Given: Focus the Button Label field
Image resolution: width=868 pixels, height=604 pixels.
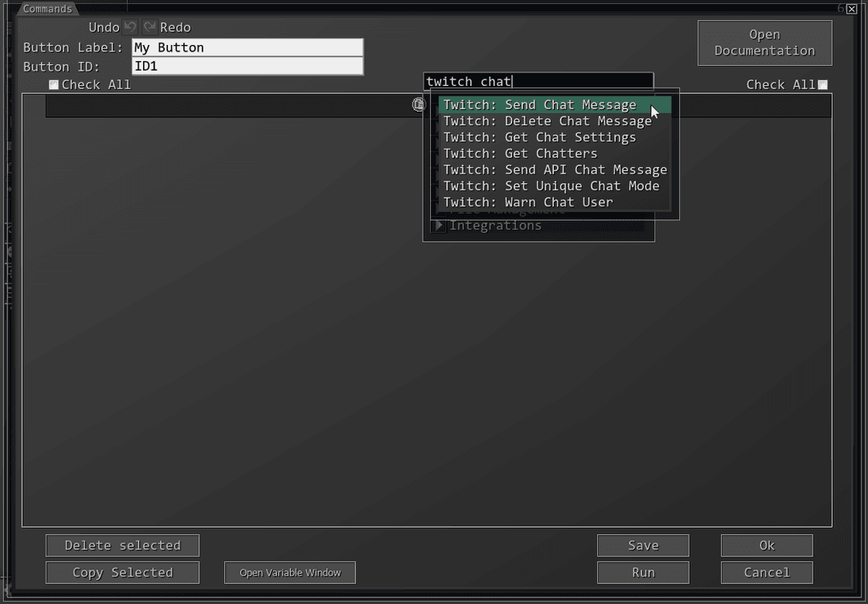Looking at the screenshot, I should [x=248, y=47].
